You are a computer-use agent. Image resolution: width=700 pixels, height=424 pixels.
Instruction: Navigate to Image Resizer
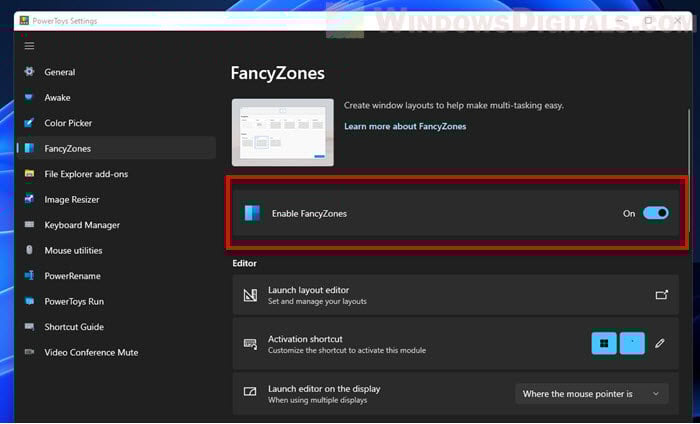click(x=116, y=199)
